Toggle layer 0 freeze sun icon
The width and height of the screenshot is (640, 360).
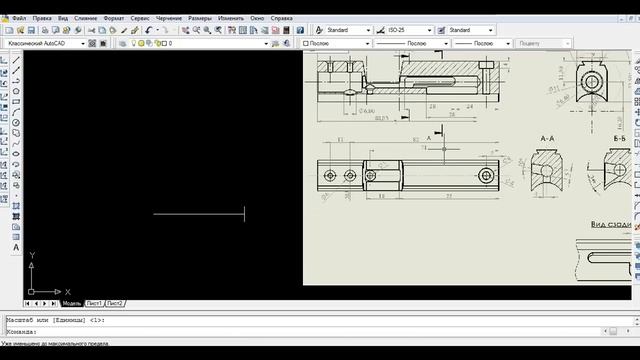pos(141,43)
